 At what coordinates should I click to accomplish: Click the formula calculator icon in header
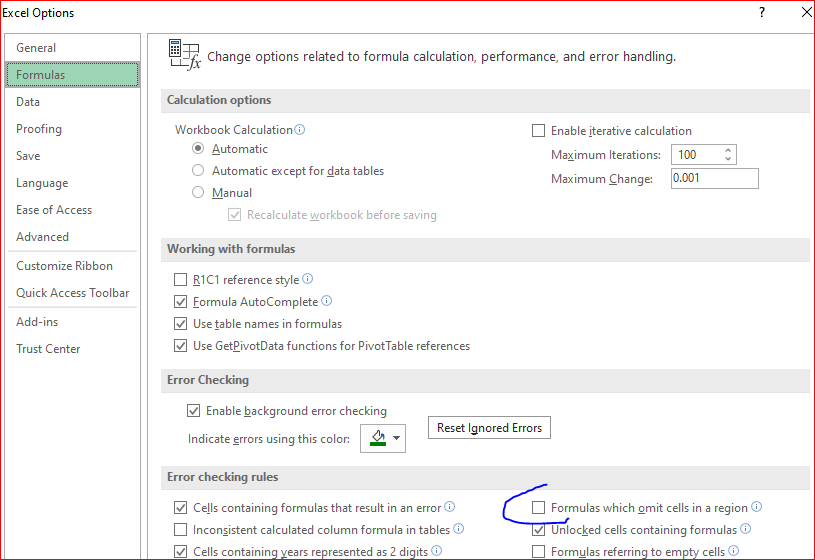pyautogui.click(x=185, y=55)
